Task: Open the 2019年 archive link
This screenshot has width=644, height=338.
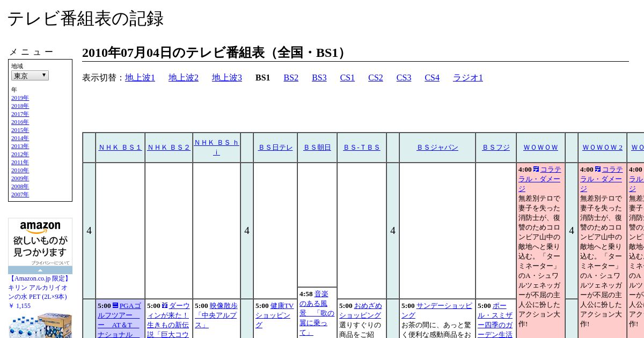Action: tap(20, 98)
